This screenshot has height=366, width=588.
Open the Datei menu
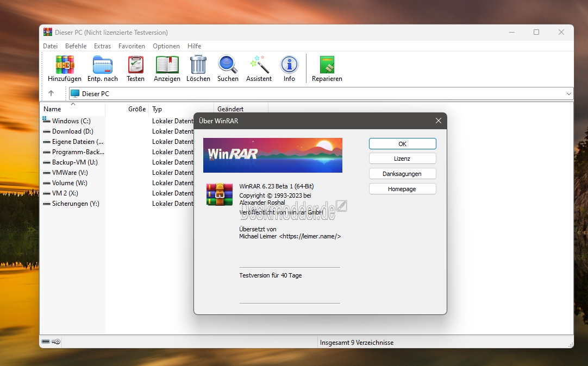click(x=50, y=46)
